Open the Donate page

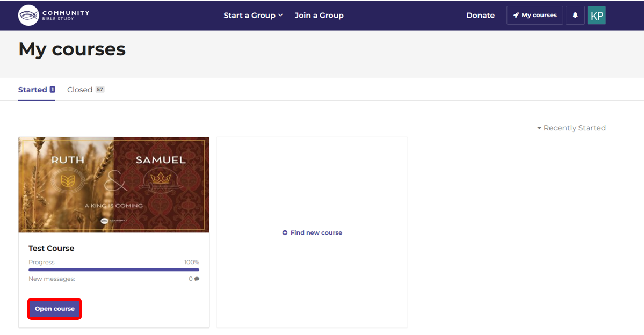pos(480,16)
